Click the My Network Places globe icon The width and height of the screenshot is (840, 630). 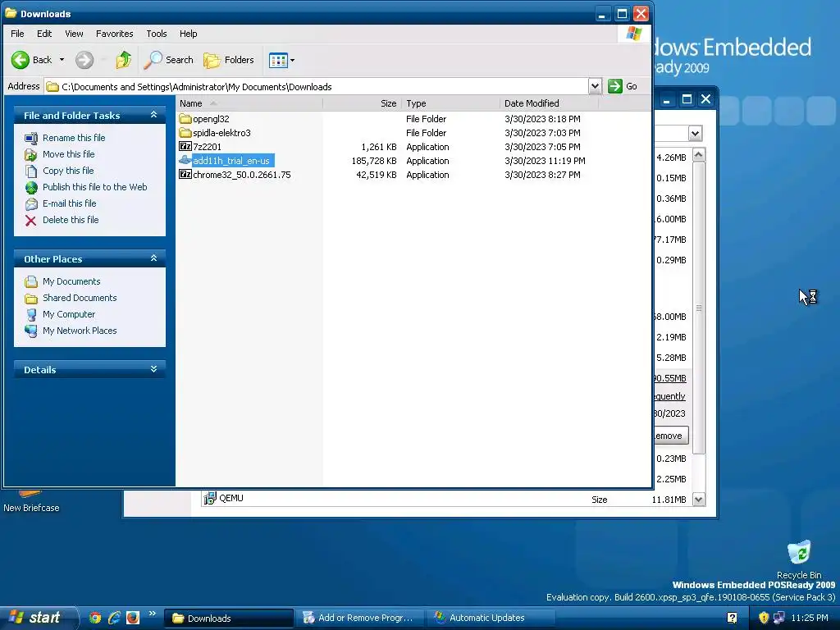31,331
